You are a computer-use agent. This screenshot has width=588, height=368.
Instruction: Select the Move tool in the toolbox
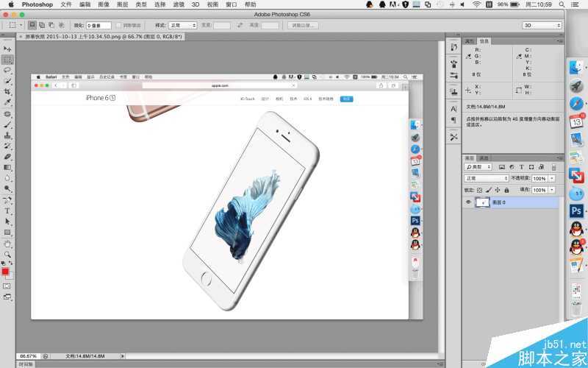tap(7, 48)
